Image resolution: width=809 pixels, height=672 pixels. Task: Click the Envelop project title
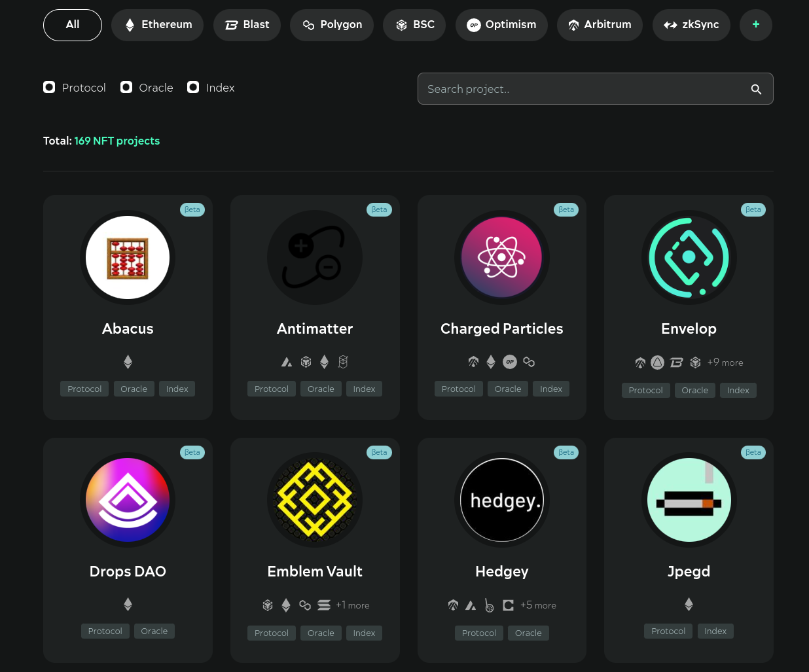coord(689,328)
